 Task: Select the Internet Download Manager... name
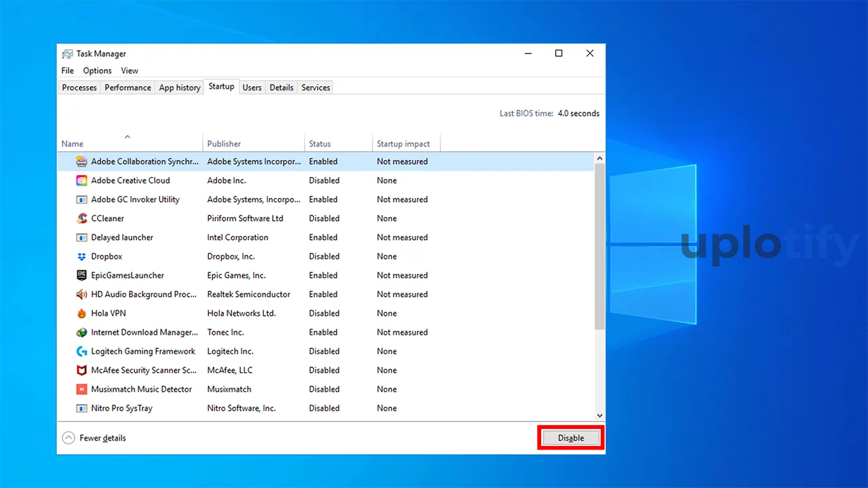[144, 332]
